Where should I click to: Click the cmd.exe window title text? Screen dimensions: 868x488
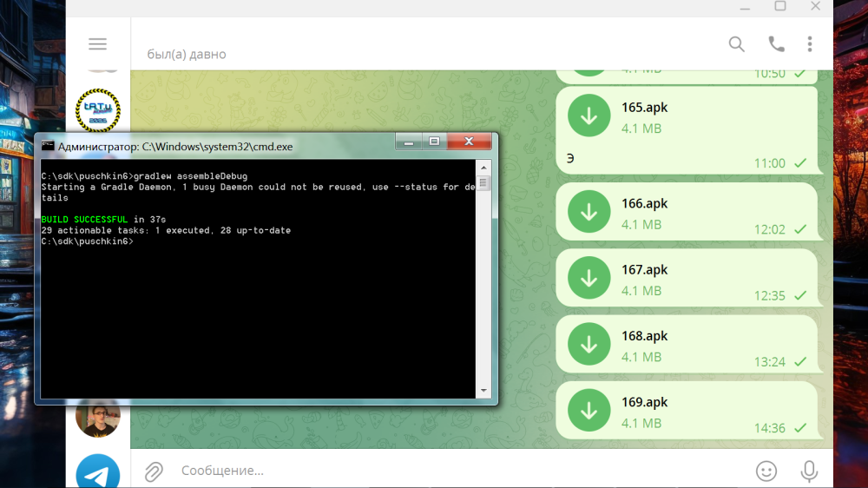tap(175, 147)
